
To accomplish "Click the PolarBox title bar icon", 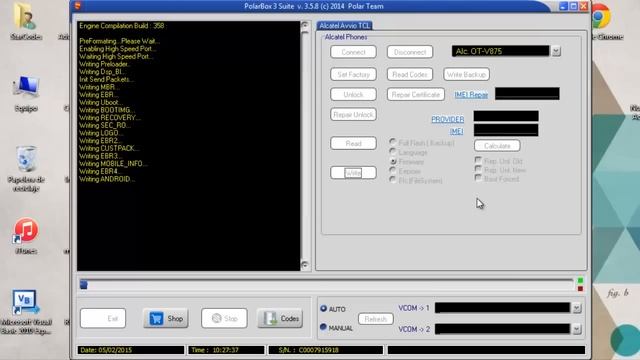I will [x=78, y=6].
